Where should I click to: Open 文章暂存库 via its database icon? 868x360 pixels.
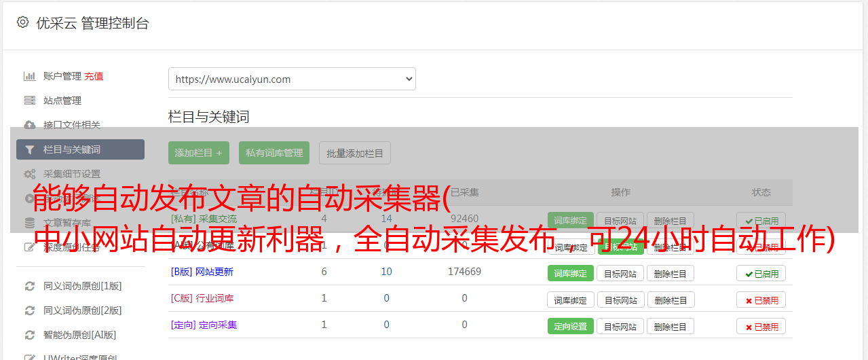[29, 223]
